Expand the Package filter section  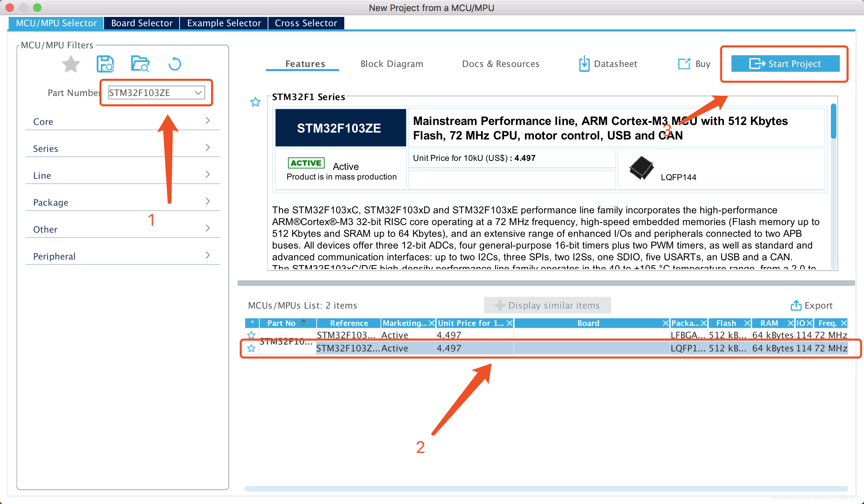point(123,202)
